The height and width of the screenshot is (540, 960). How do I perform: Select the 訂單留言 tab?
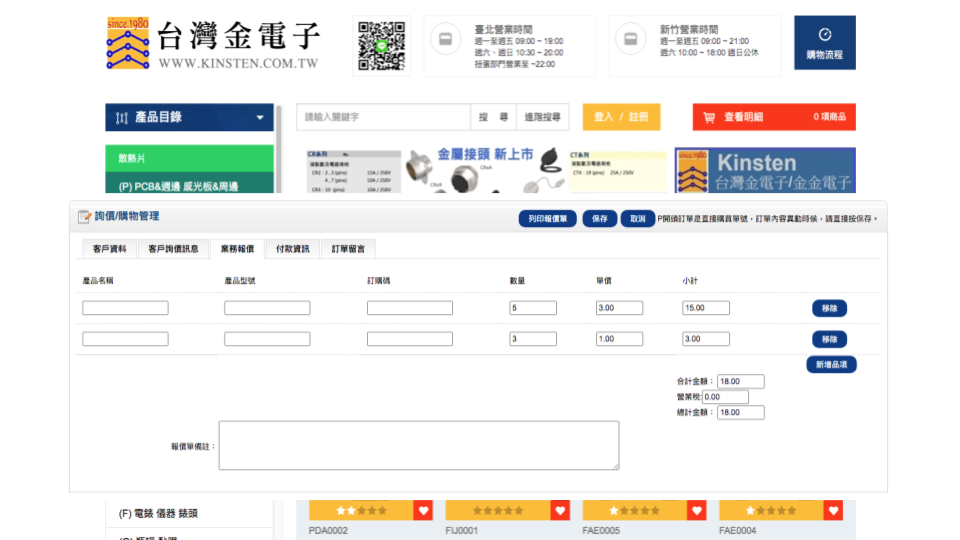[348, 249]
